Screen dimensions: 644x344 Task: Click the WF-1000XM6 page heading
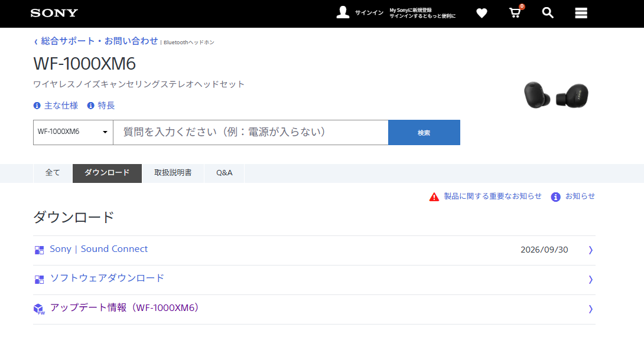(84, 64)
